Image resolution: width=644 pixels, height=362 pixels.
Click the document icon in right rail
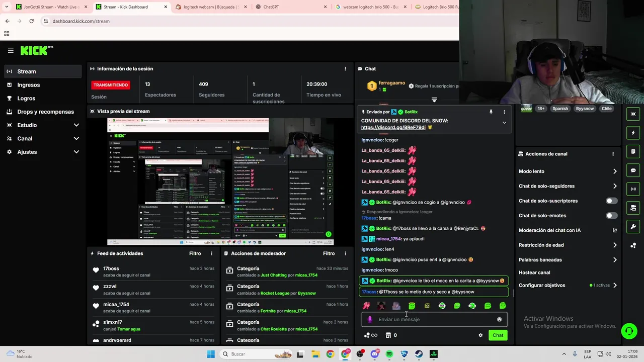[633, 151]
